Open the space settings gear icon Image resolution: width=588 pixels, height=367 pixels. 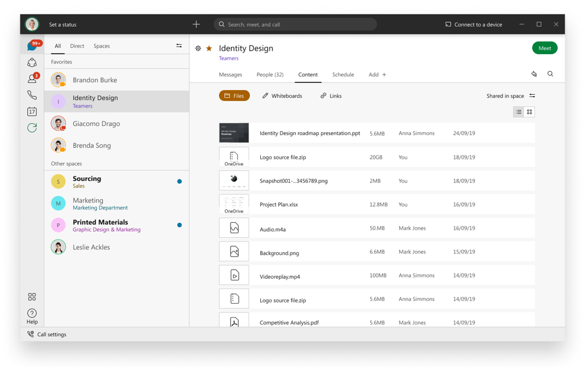[x=198, y=48]
